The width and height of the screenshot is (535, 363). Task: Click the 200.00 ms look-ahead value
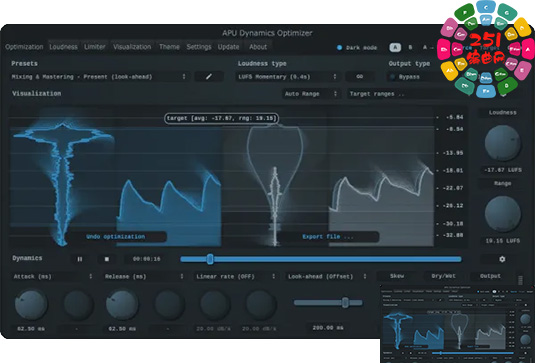[328, 328]
